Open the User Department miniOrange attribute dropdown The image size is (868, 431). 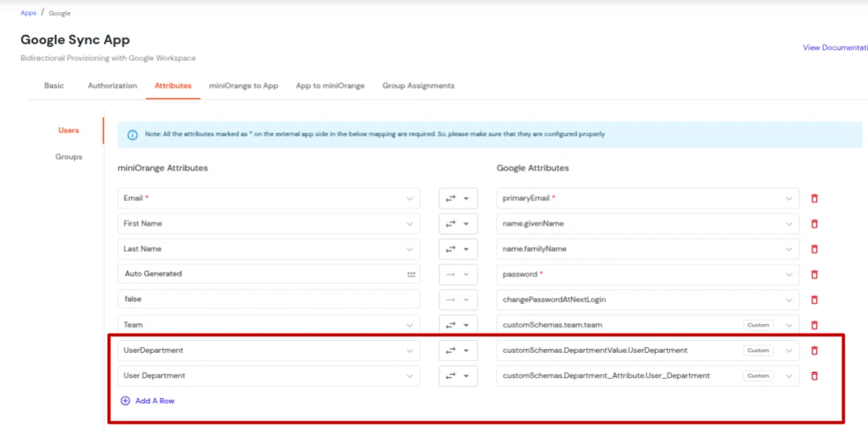[x=269, y=376]
